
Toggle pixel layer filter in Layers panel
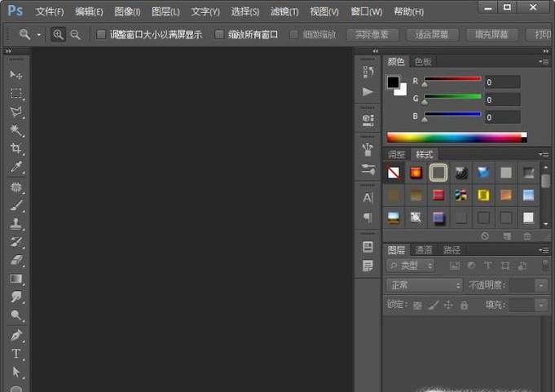click(455, 266)
